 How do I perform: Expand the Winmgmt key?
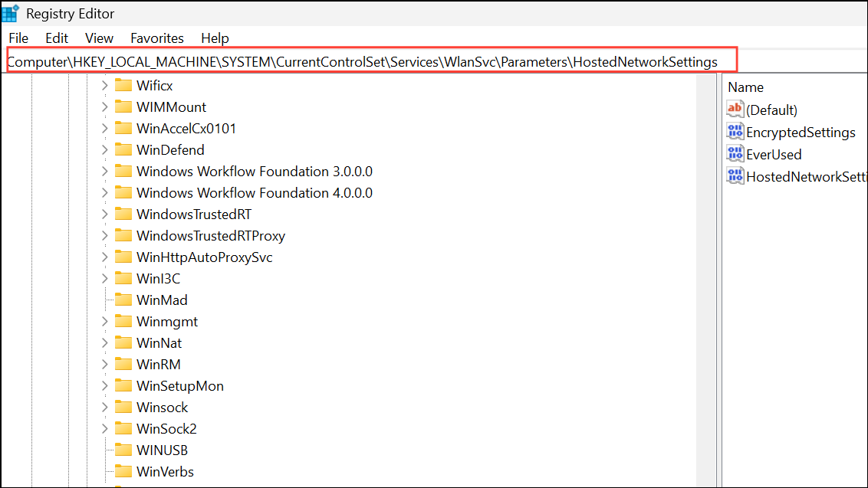pos(104,322)
